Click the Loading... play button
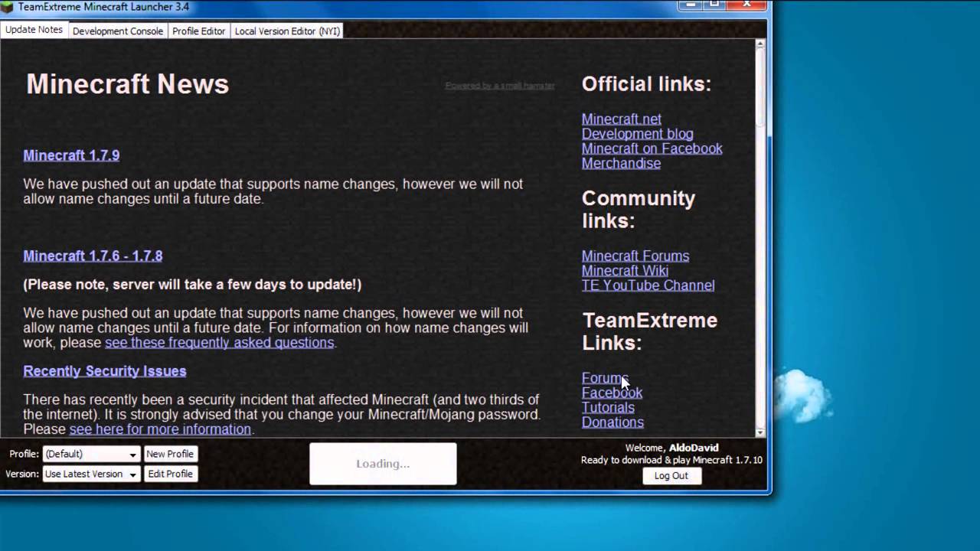Viewport: 980px width, 551px height. (x=383, y=464)
